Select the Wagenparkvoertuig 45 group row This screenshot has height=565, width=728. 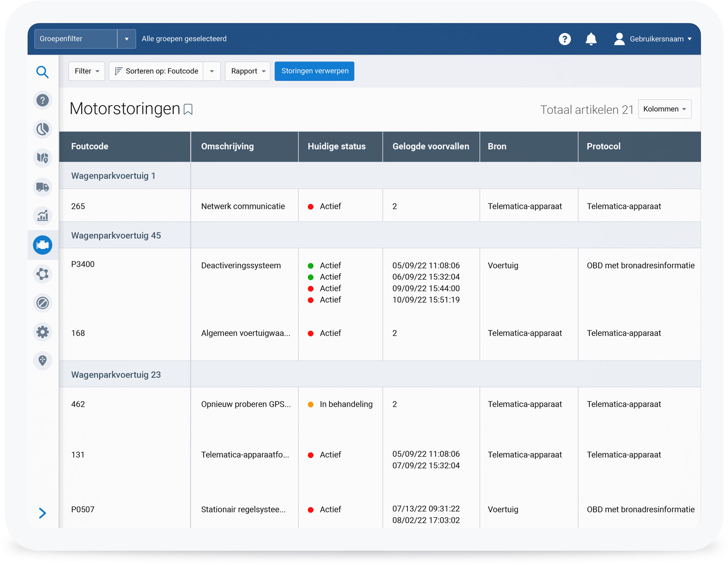click(380, 236)
